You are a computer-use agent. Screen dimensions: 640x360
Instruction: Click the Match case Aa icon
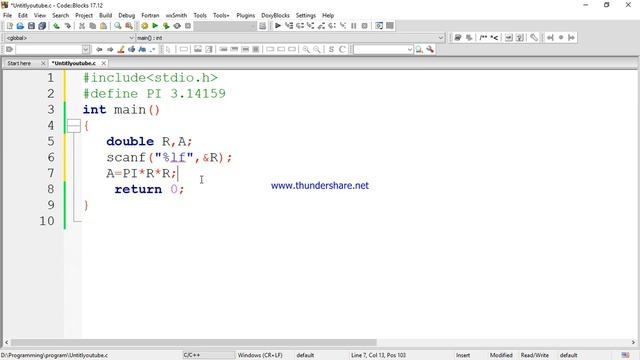point(142,49)
